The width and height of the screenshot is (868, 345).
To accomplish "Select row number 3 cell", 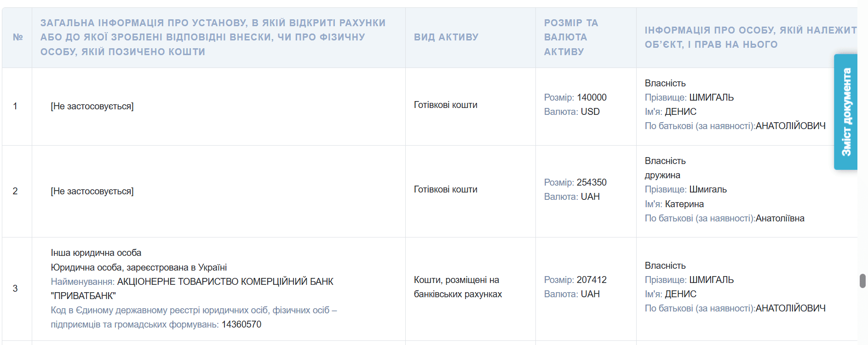I will [15, 288].
